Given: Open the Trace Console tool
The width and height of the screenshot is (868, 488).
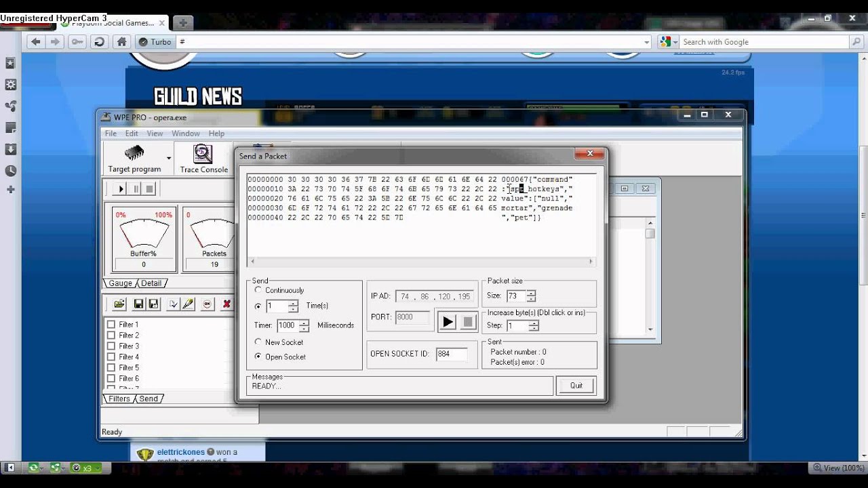Looking at the screenshot, I should pos(203,159).
